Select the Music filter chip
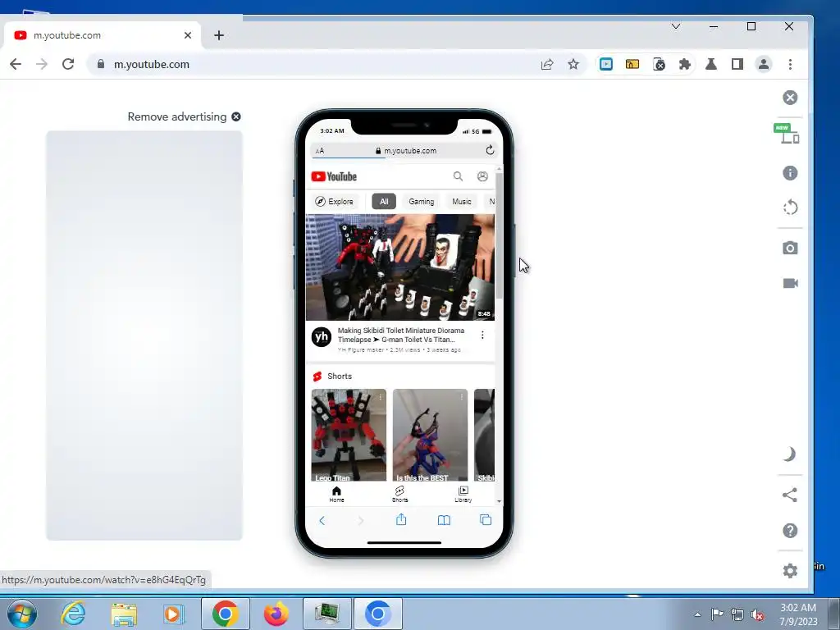 (x=461, y=202)
